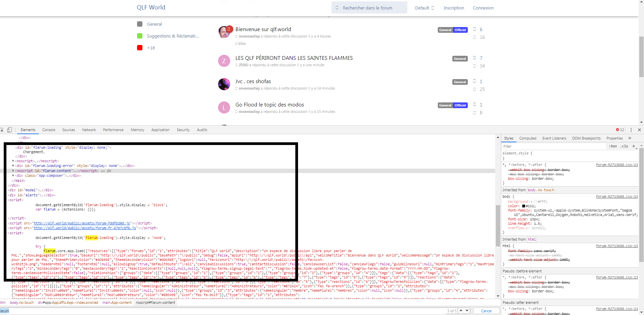Image resolution: width=644 pixels, height=315 pixels.
Task: Click the Connexion login link
Action: [x=483, y=8]
